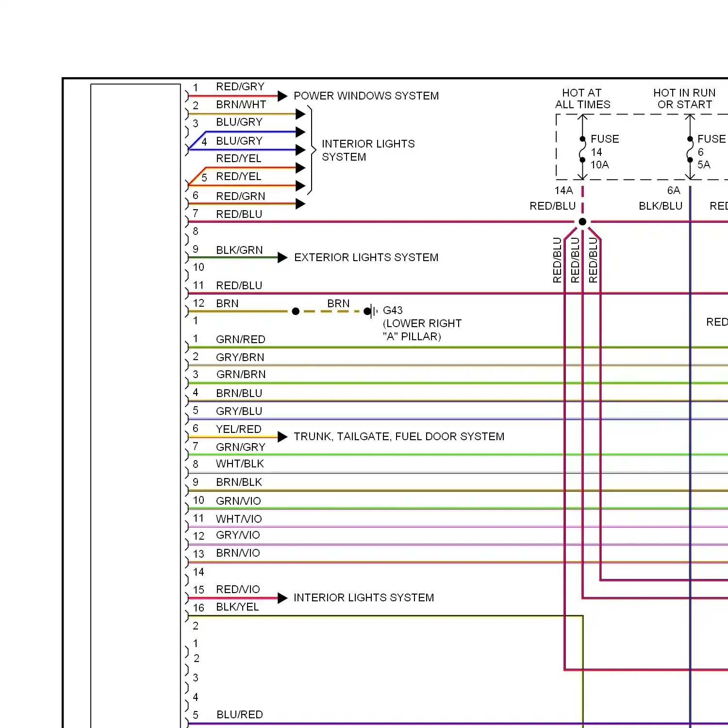Click the BRN label at pin 12
The height and width of the screenshot is (728, 728).
pyautogui.click(x=227, y=303)
